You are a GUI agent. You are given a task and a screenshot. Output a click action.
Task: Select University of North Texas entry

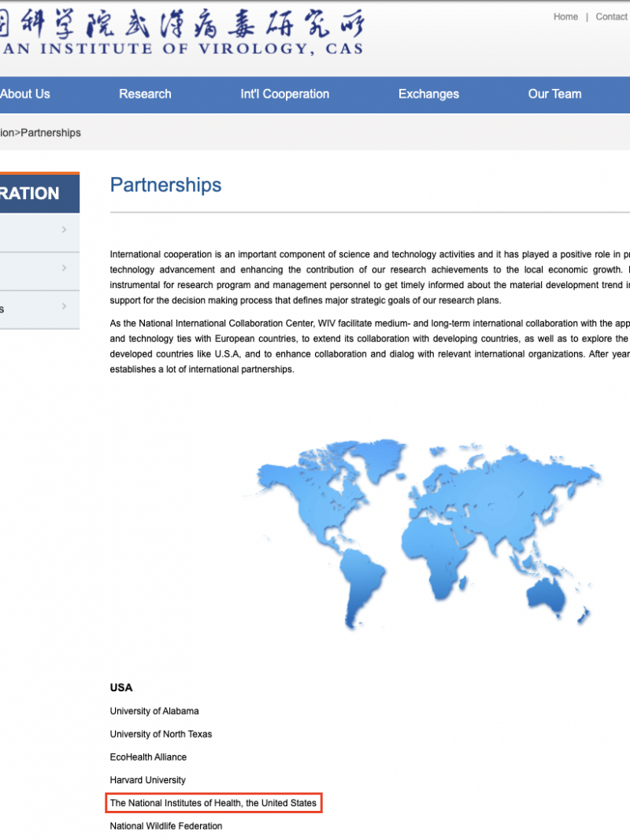[x=161, y=734]
